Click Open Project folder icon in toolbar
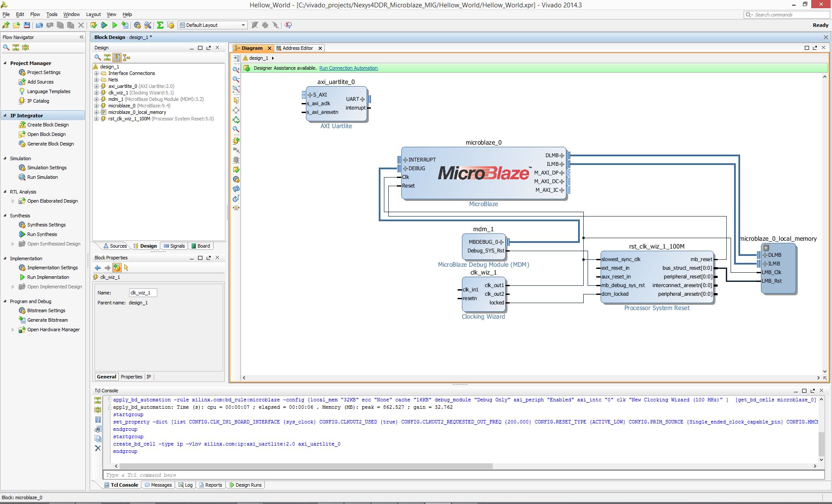Image resolution: width=832 pixels, height=504 pixels. [x=16, y=25]
